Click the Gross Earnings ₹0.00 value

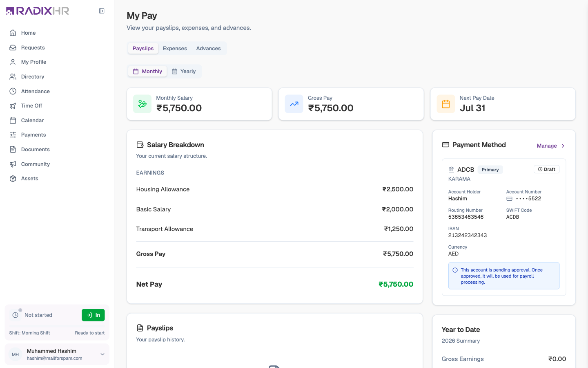point(557,359)
